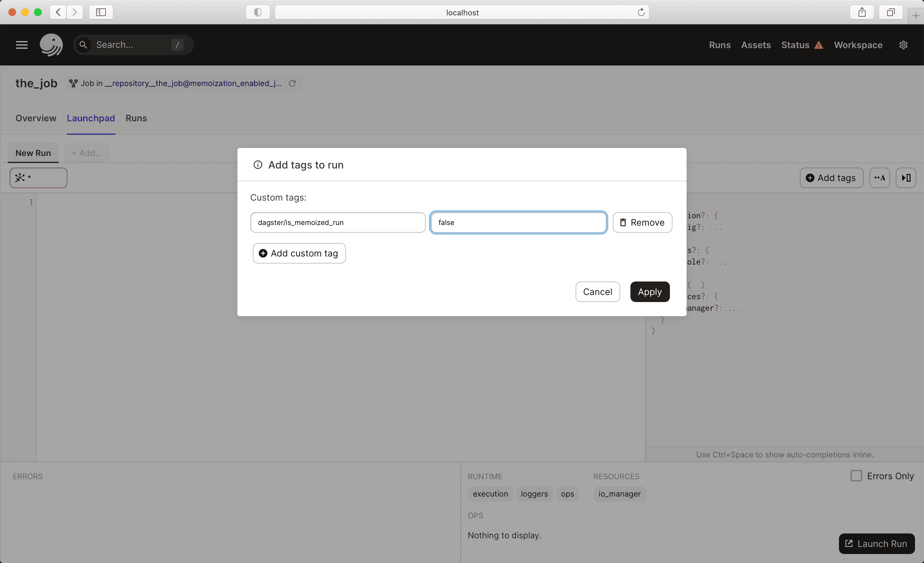Open the repository link for the_job
The height and width of the screenshot is (563, 924).
click(193, 83)
